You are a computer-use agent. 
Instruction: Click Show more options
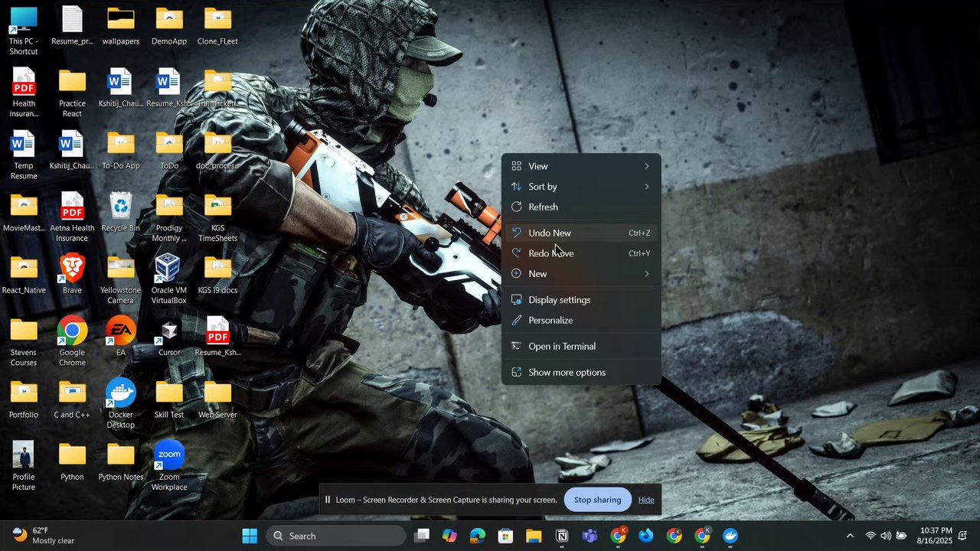coord(581,373)
